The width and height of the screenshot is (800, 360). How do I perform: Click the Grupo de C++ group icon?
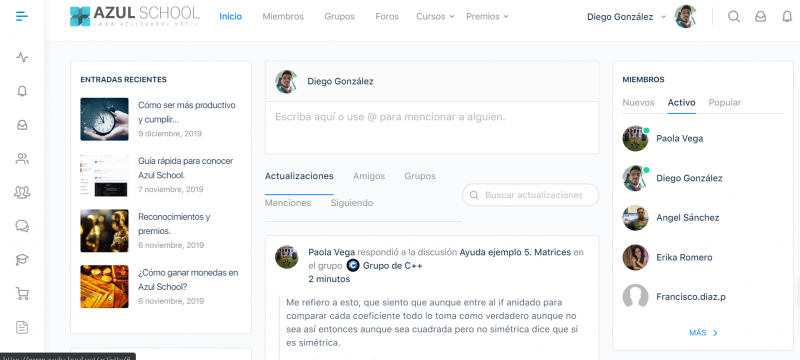(353, 266)
